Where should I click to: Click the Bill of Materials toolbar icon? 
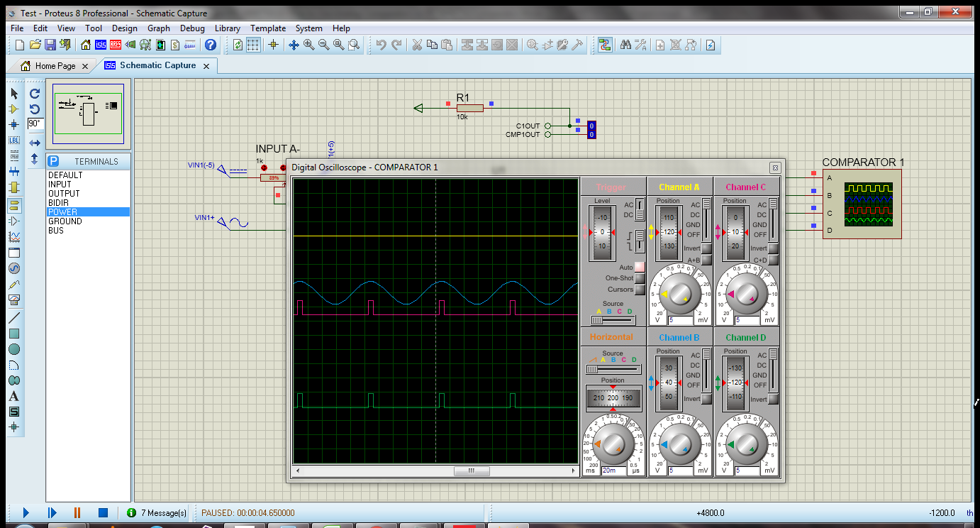174,44
